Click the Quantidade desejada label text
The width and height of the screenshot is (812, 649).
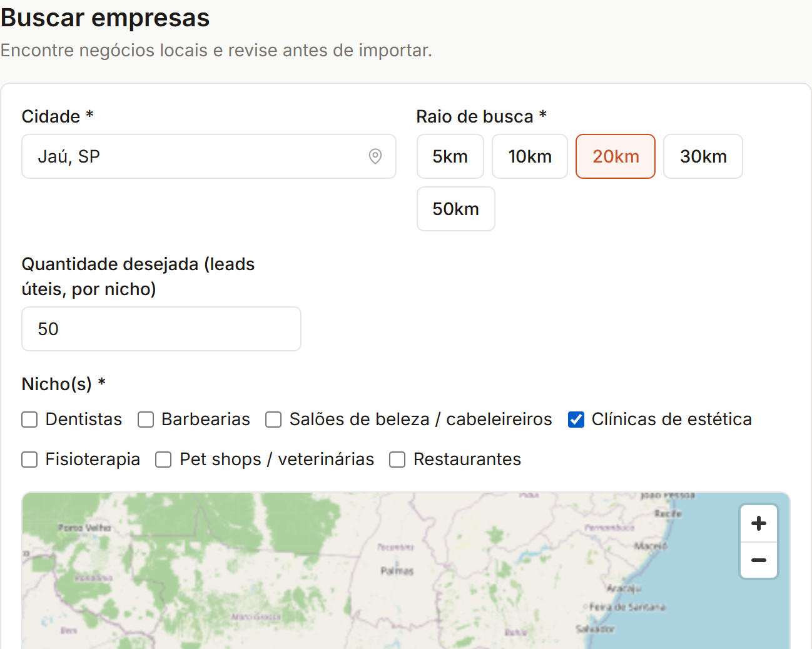[138, 276]
